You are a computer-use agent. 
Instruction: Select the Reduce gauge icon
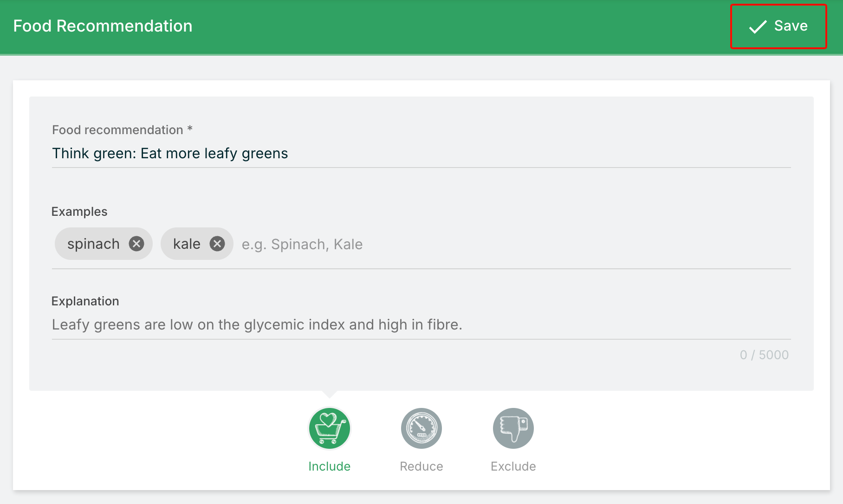pos(421,428)
